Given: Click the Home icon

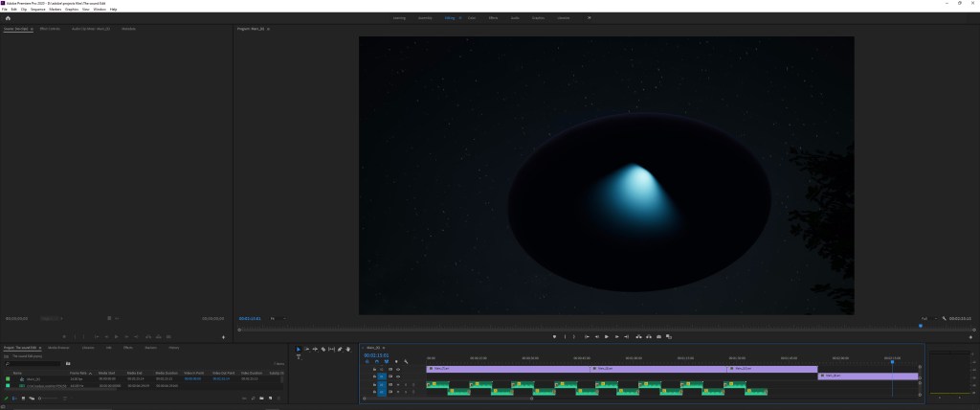Looking at the screenshot, I should tap(8, 17).
